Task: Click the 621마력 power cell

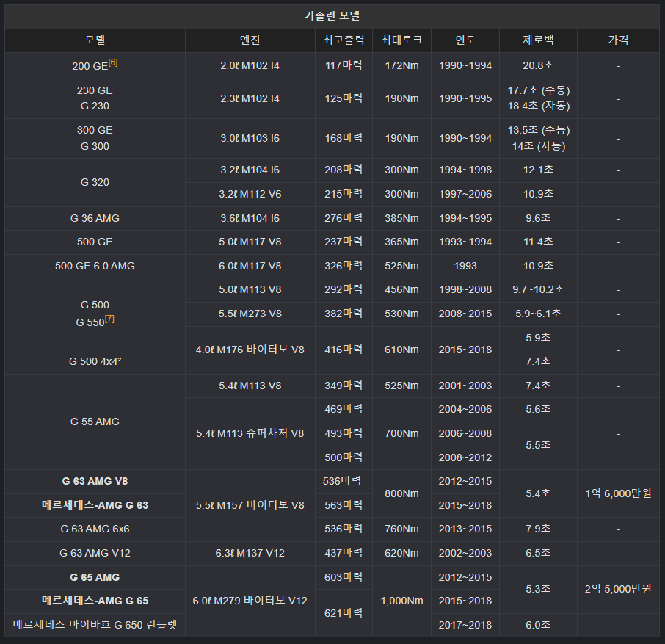Action: pos(344,613)
